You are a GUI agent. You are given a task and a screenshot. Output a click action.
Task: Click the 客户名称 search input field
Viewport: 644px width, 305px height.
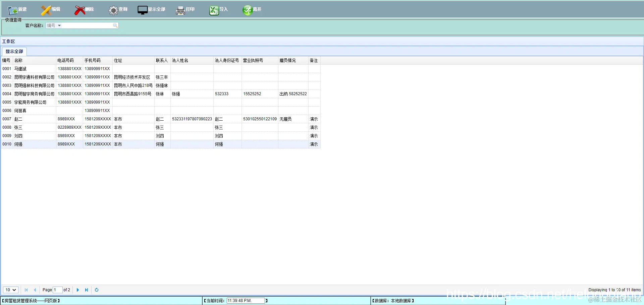click(87, 25)
